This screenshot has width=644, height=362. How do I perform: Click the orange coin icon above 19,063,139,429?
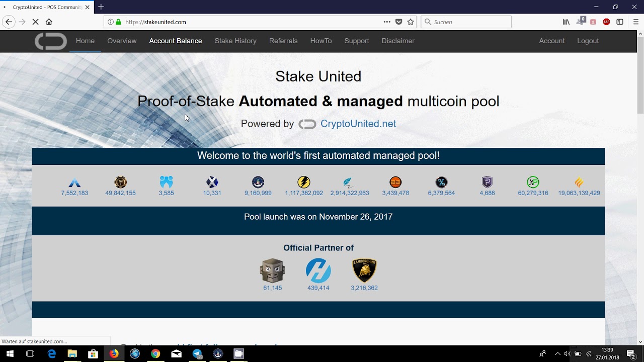click(x=579, y=182)
